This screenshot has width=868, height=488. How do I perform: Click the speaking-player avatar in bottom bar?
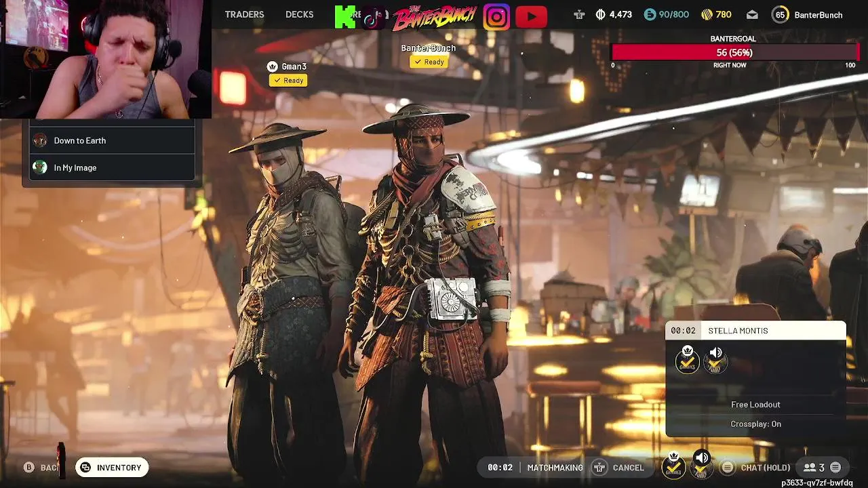coord(701,466)
